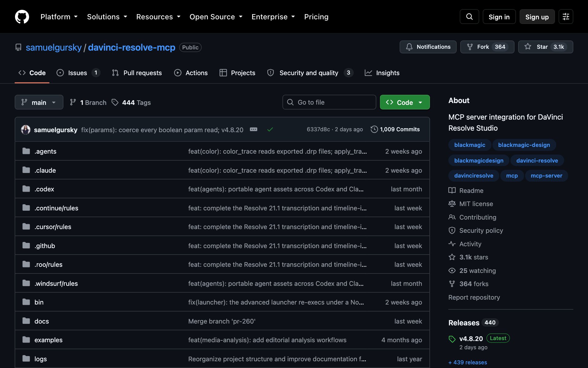Viewport: 588px width, 368px height.
Task: Open the green Code dropdown button
Action: click(405, 102)
